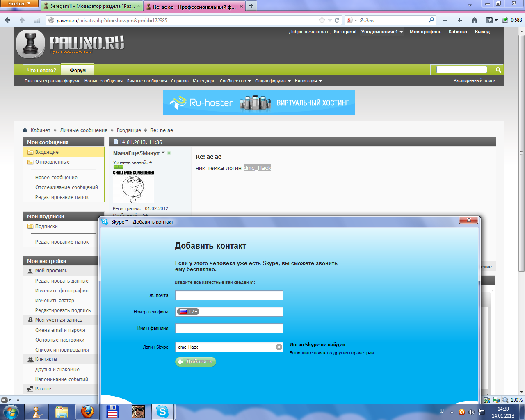The height and width of the screenshot is (420, 525).
Task: Click the Имя и фамилия field in Skype
Action: click(229, 328)
